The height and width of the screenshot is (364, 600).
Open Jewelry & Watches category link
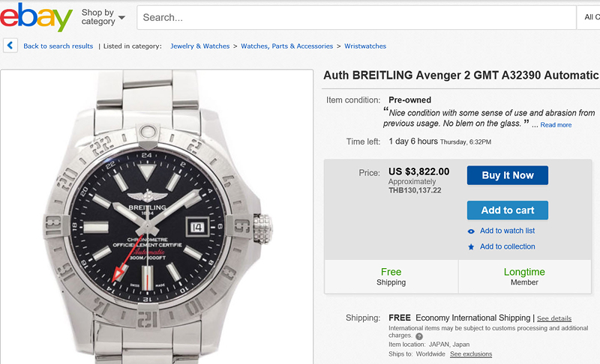[x=199, y=46]
